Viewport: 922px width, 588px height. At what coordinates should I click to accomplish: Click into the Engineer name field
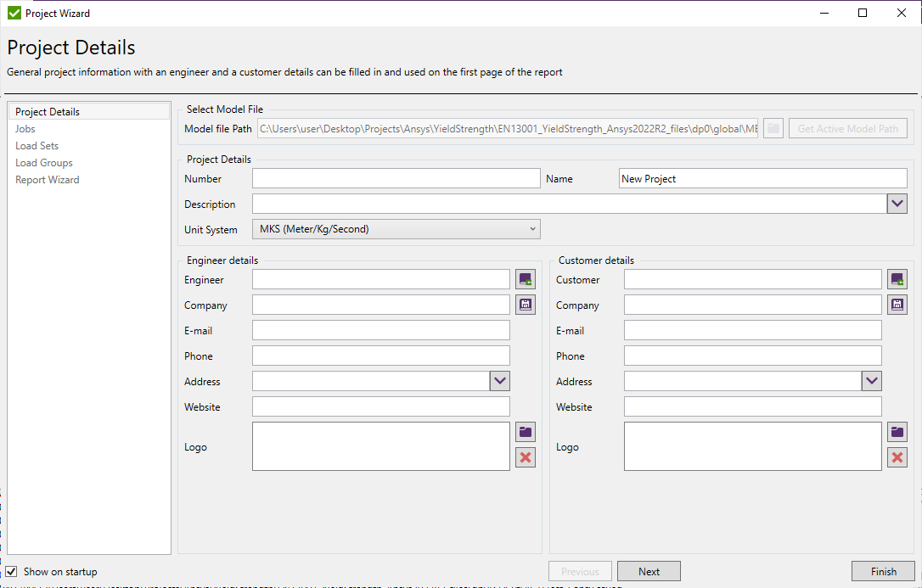click(x=381, y=280)
